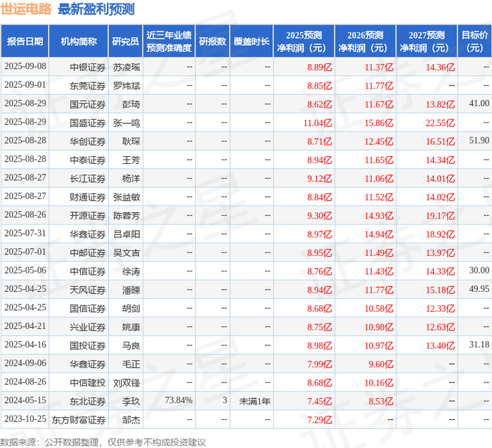Select the 研报数 column header
Screen dimensions: 492x448
click(212, 41)
